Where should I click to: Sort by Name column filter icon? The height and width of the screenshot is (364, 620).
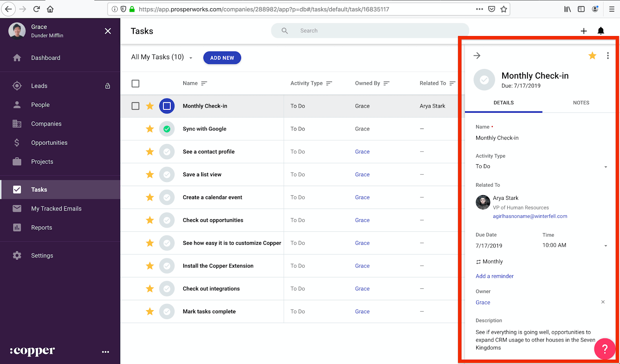(x=204, y=83)
